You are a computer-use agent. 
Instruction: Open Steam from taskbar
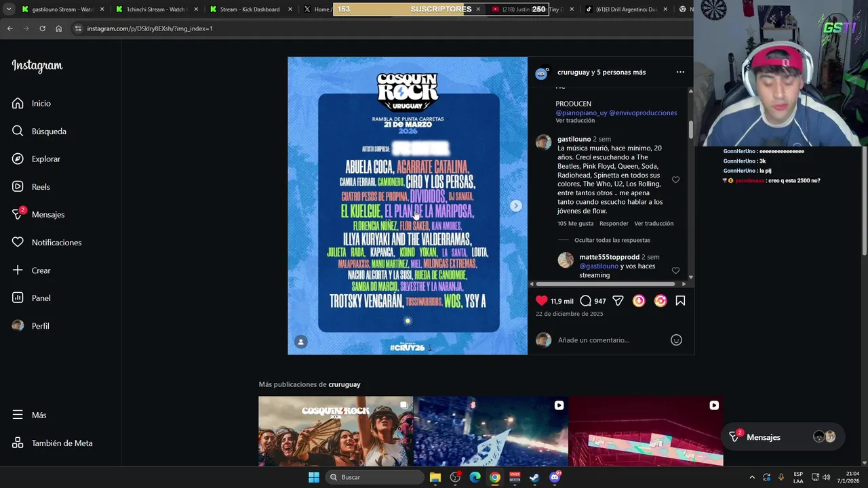pos(534,477)
